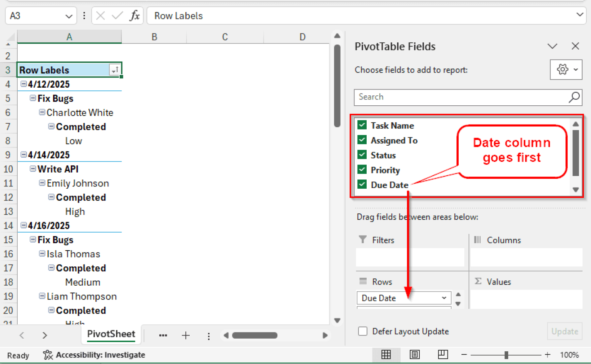The width and height of the screenshot is (591, 364).
Task: Uncheck the Task Name field checkbox
Action: (362, 125)
